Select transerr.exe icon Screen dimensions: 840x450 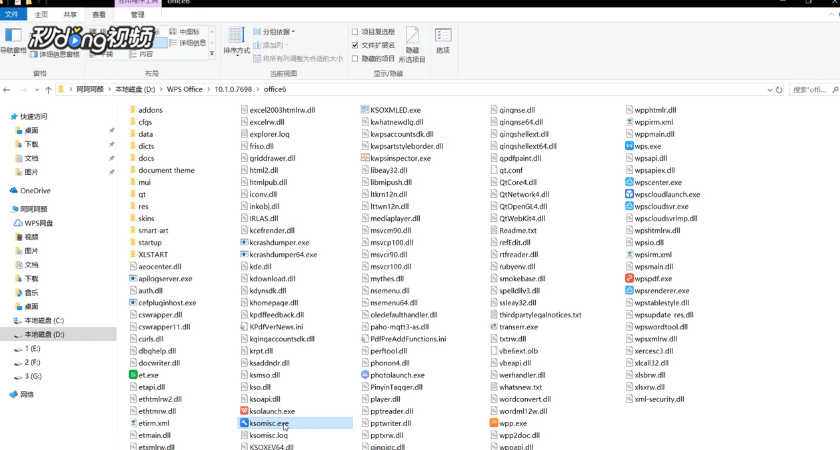click(494, 327)
